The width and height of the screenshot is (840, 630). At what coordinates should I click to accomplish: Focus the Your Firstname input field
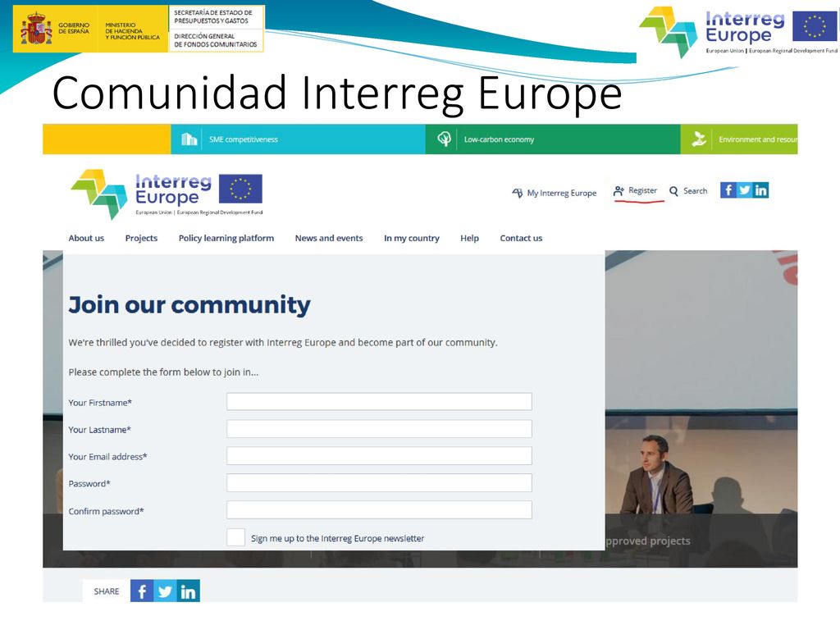[379, 402]
